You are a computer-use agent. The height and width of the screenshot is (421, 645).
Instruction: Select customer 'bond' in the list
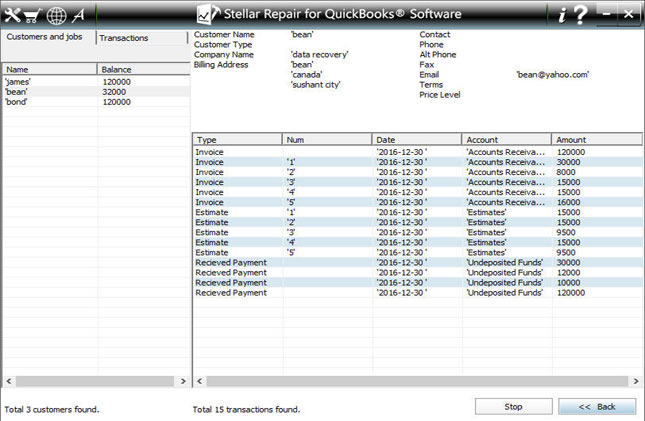coord(96,102)
